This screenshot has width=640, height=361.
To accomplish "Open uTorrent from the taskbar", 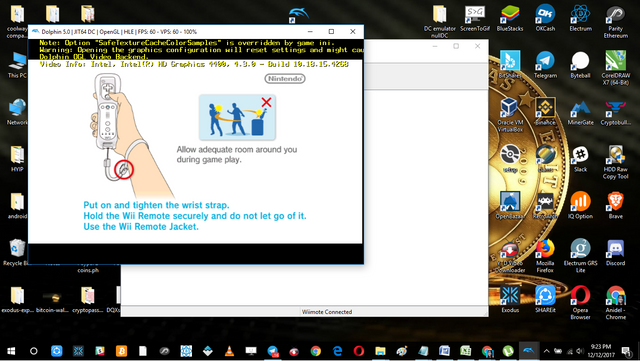I will 508,351.
